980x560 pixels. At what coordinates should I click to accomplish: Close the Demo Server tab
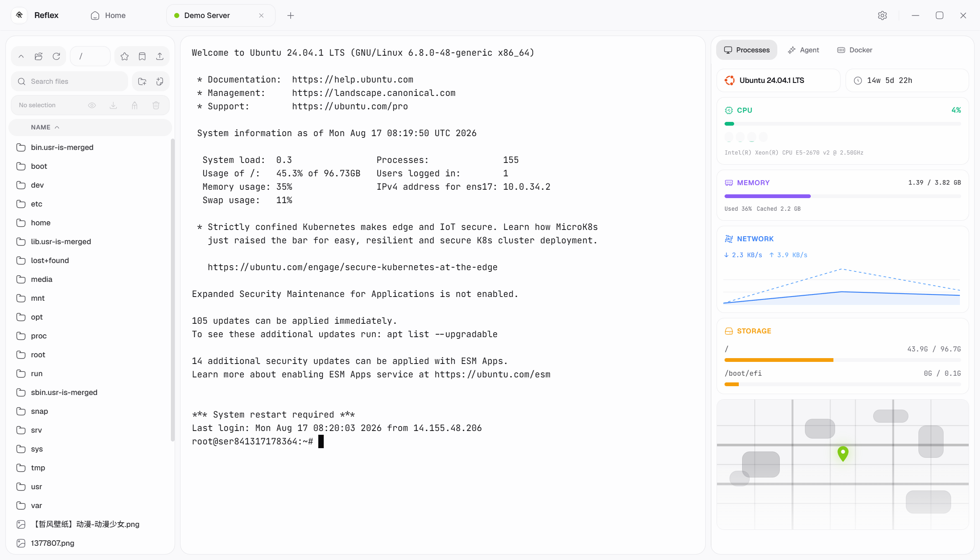click(x=261, y=15)
